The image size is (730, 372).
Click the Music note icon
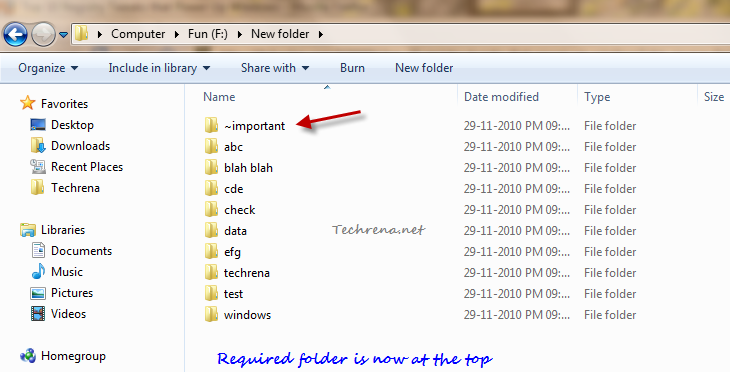(38, 271)
